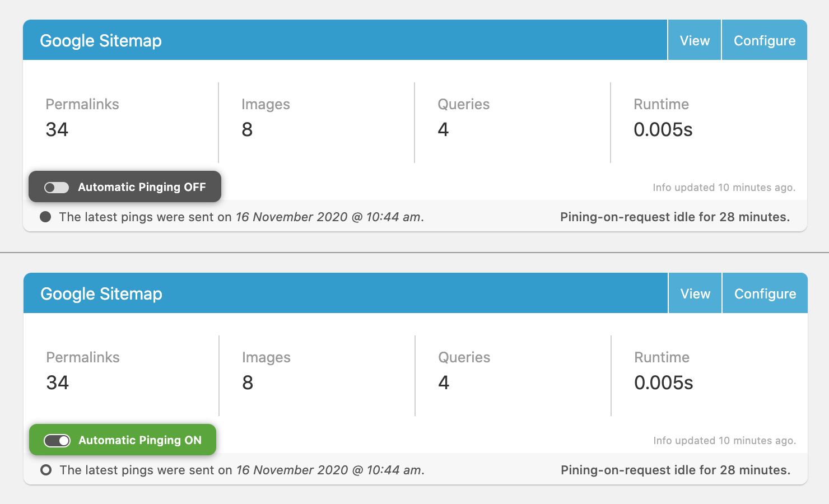829x504 pixels.
Task: Click Runtime value 0.005s in the bottom card
Action: pos(664,382)
